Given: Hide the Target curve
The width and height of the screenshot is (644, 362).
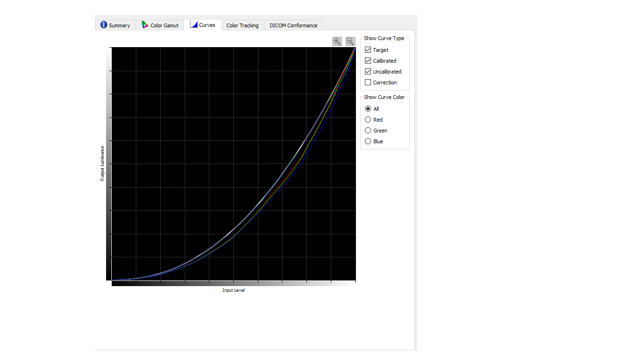Looking at the screenshot, I should 368,50.
